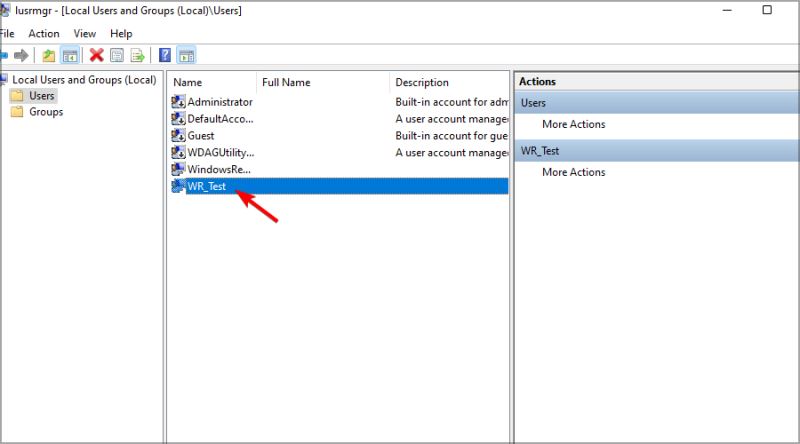Click the Administrator user account icon
800x444 pixels.
tap(178, 102)
